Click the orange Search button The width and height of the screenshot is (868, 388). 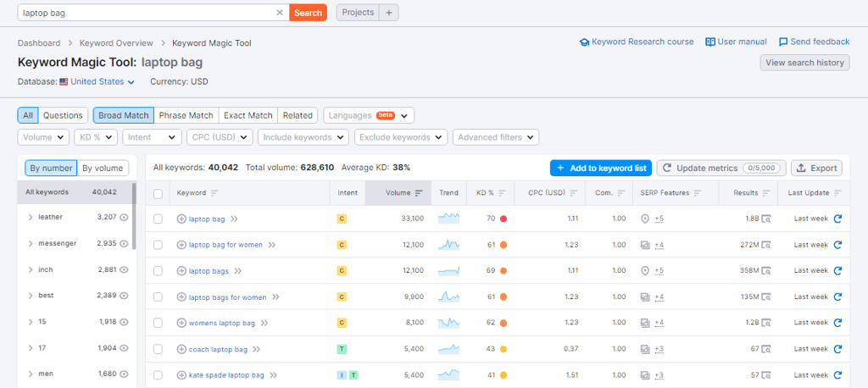click(309, 13)
